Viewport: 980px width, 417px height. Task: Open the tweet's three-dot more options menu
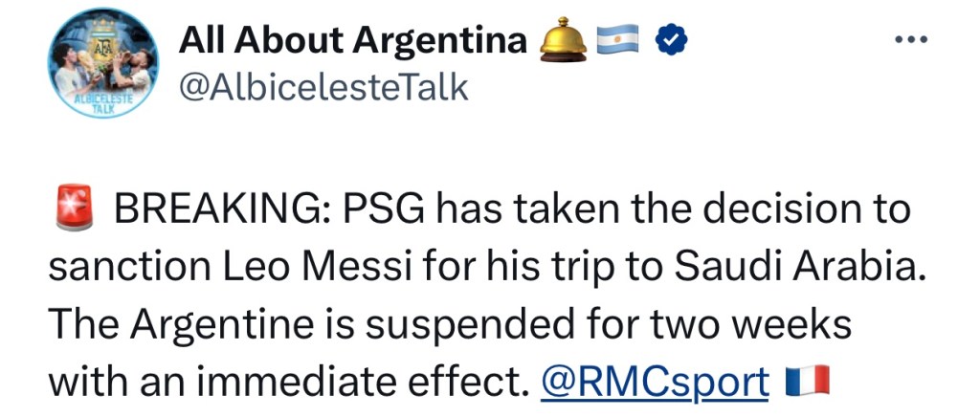pos(910,41)
